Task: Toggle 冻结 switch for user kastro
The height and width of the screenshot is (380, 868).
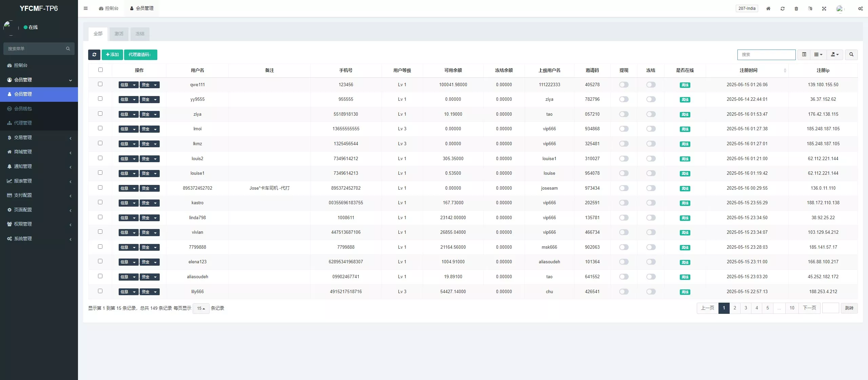Action: 651,203
